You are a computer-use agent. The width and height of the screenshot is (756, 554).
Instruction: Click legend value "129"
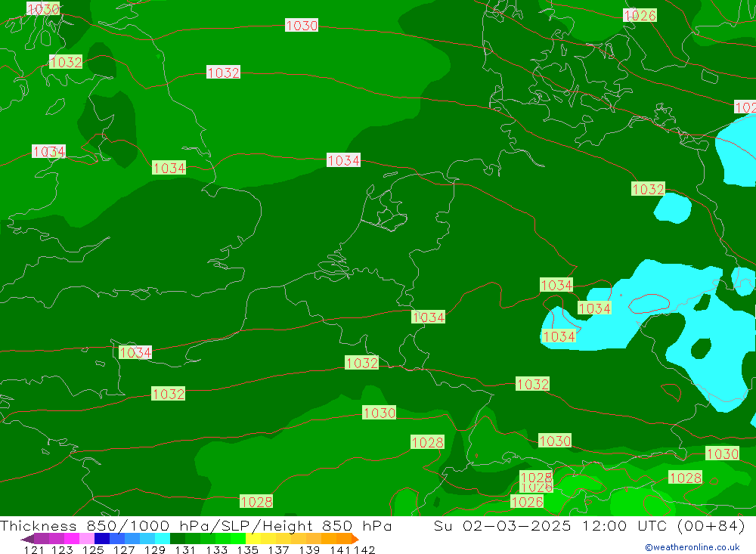[x=154, y=549]
